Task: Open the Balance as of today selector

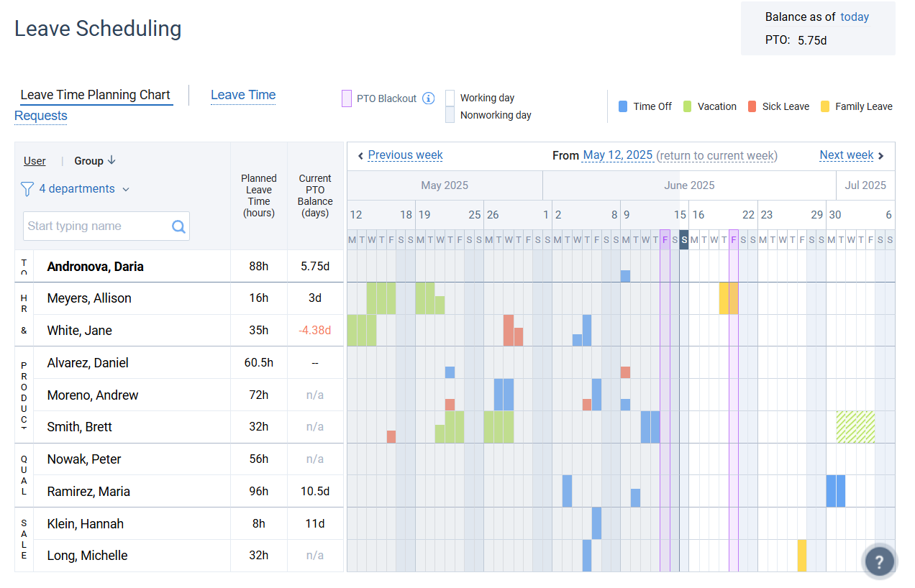Action: (x=855, y=17)
